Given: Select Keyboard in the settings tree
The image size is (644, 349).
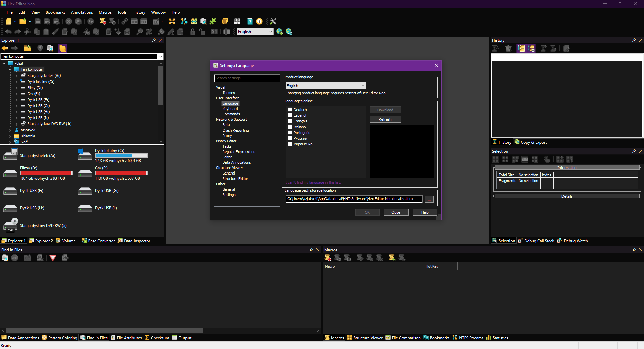Looking at the screenshot, I should pos(230,109).
